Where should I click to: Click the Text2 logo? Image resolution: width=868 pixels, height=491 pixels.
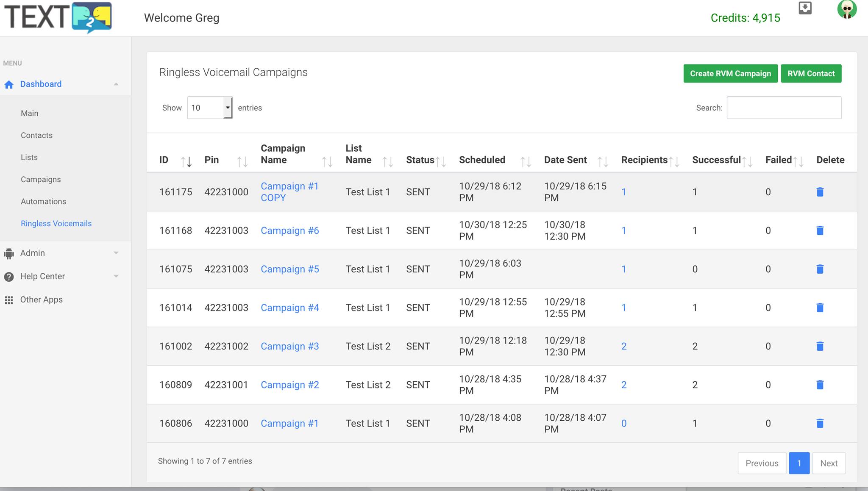[x=58, y=17]
